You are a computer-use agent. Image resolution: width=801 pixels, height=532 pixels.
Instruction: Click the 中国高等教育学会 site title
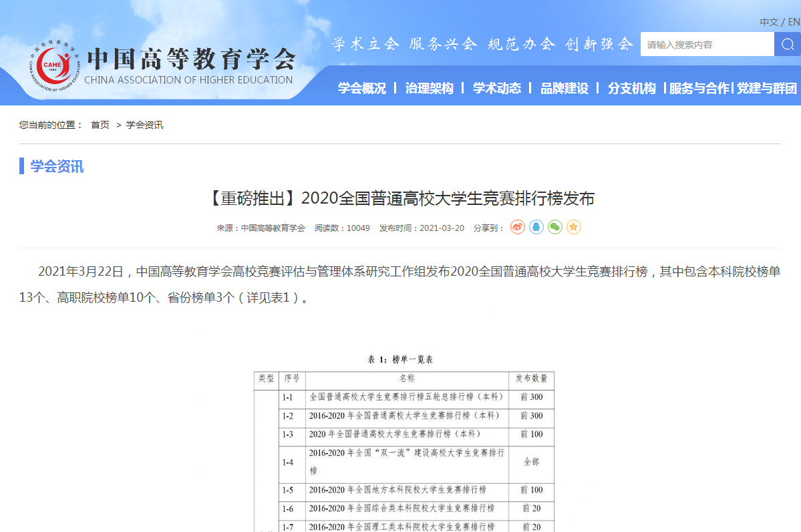click(192, 59)
